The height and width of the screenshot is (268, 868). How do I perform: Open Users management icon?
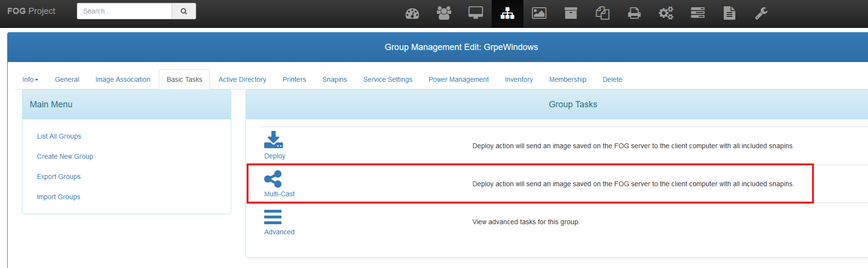[x=444, y=13]
